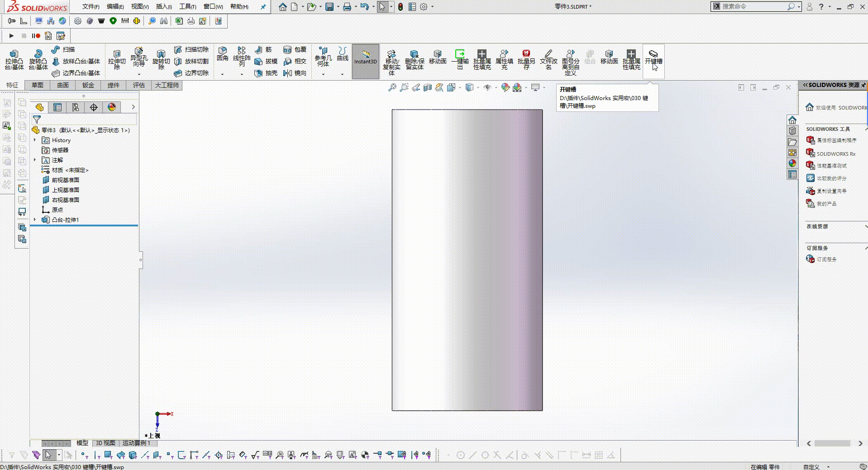The height and width of the screenshot is (470, 868).
Task: Click the macro record button
Action: tap(36, 36)
